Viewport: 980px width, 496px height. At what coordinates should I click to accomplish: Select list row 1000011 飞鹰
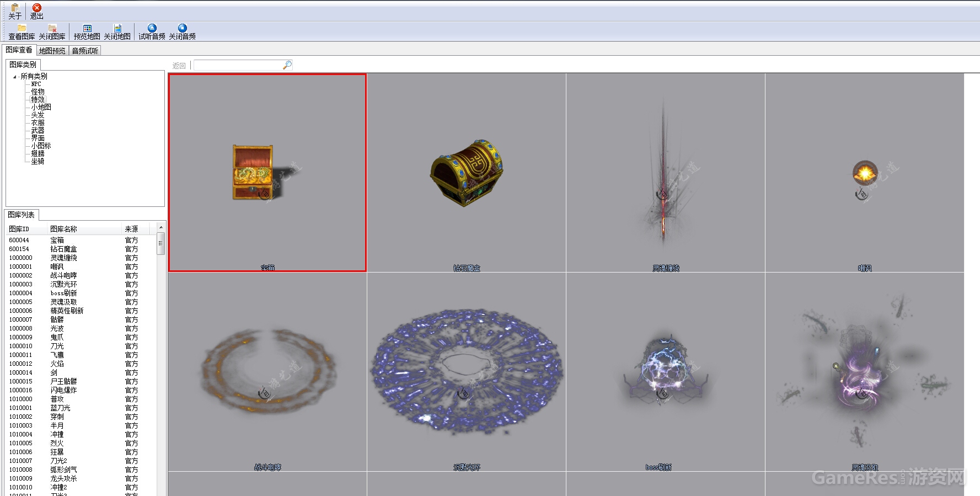tap(81, 355)
